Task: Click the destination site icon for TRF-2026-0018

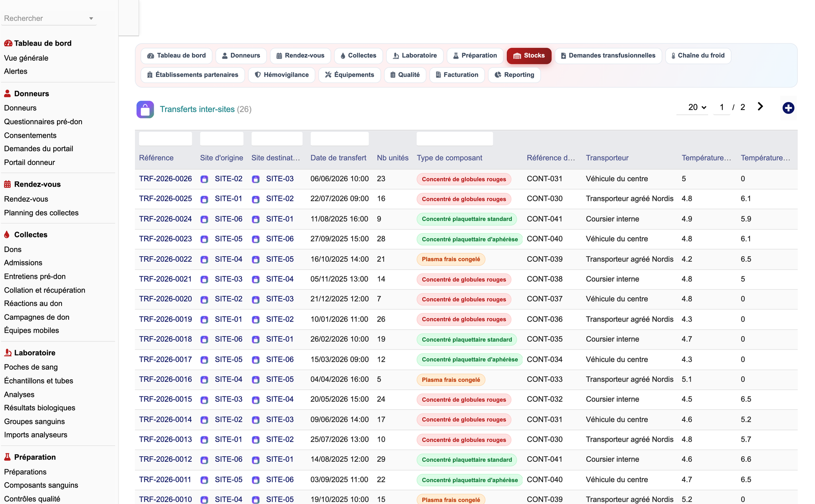Action: pyautogui.click(x=255, y=339)
